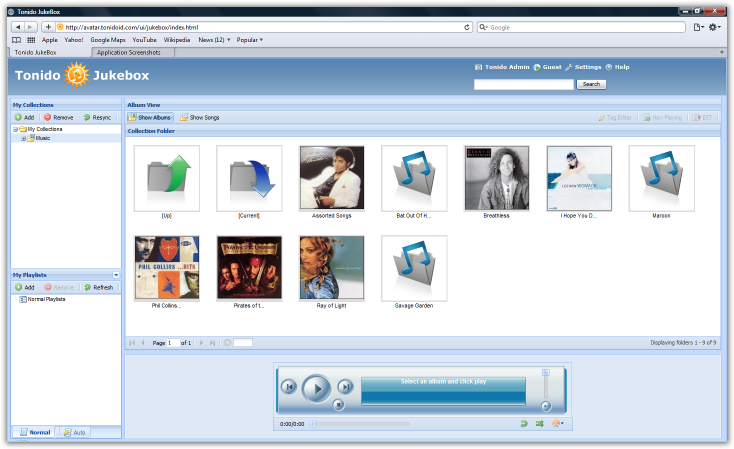Open the Tag Editor
This screenshot has width=734, height=449.
pos(615,118)
